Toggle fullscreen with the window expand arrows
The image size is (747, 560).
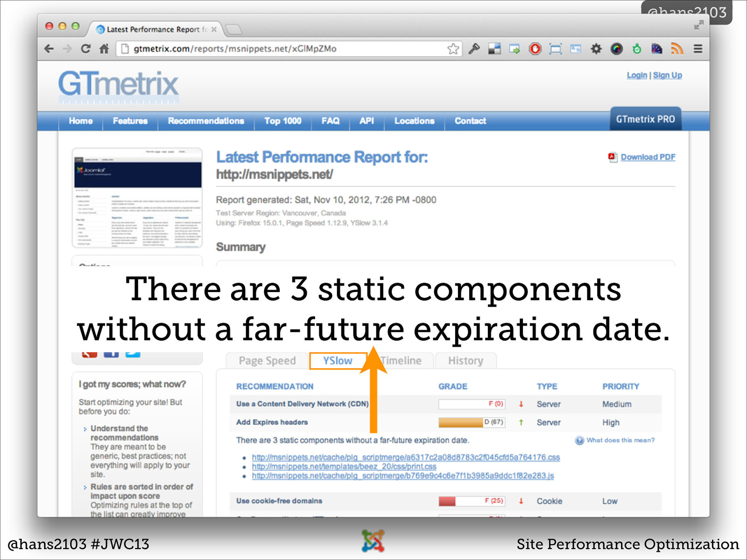pos(698,25)
